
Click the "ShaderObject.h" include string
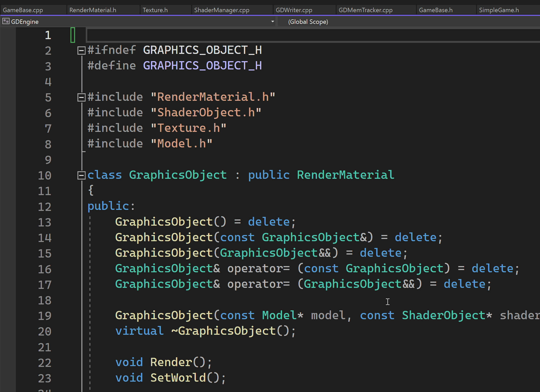pyautogui.click(x=206, y=112)
